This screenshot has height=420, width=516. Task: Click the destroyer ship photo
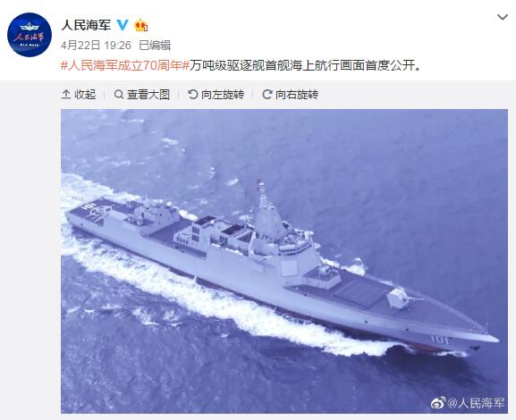click(284, 261)
